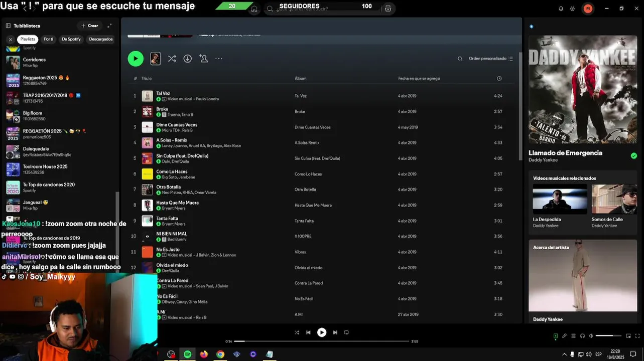Open the notifications bell icon
The width and height of the screenshot is (644, 361).
tap(561, 9)
